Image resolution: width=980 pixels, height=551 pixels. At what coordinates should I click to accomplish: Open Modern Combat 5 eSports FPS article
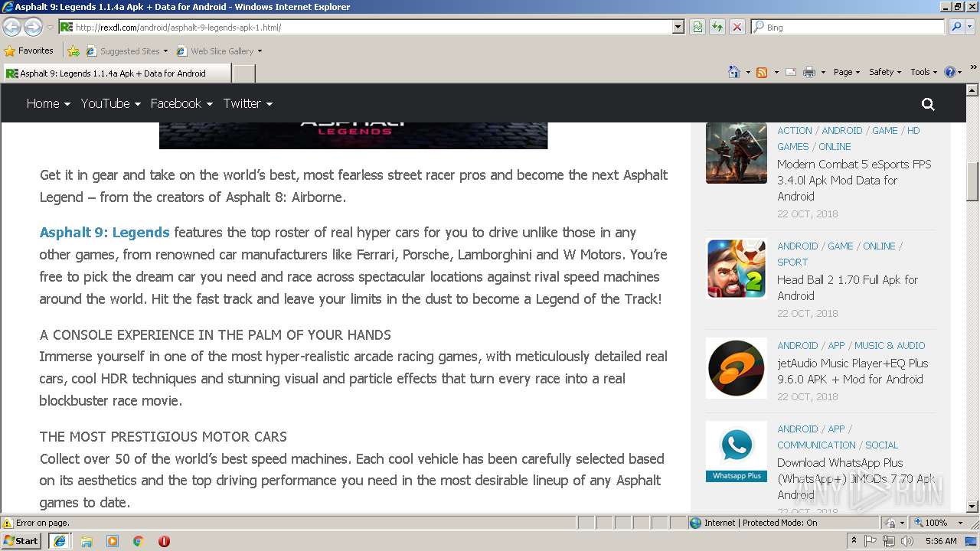854,180
